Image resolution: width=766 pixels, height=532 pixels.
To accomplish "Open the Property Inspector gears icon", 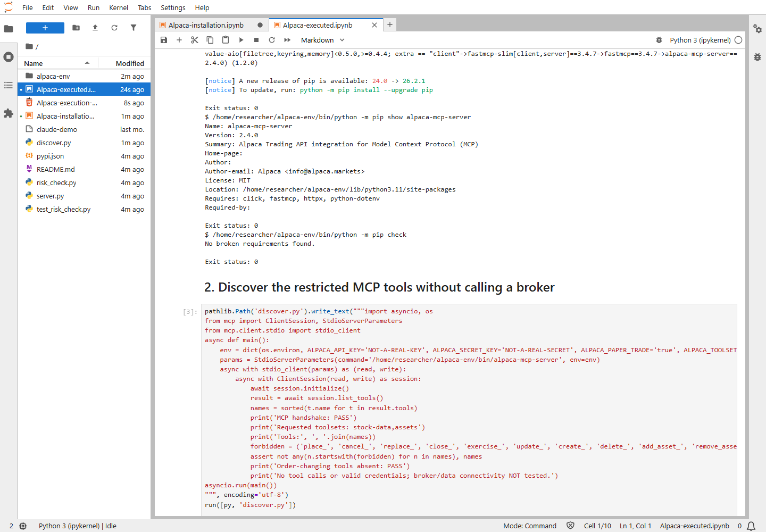I will 757,29.
